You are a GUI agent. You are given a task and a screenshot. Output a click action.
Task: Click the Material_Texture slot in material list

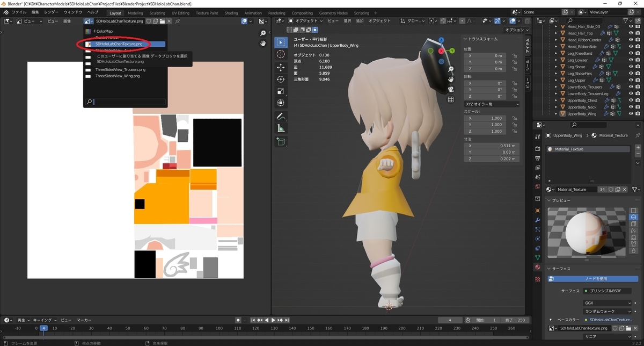588,149
